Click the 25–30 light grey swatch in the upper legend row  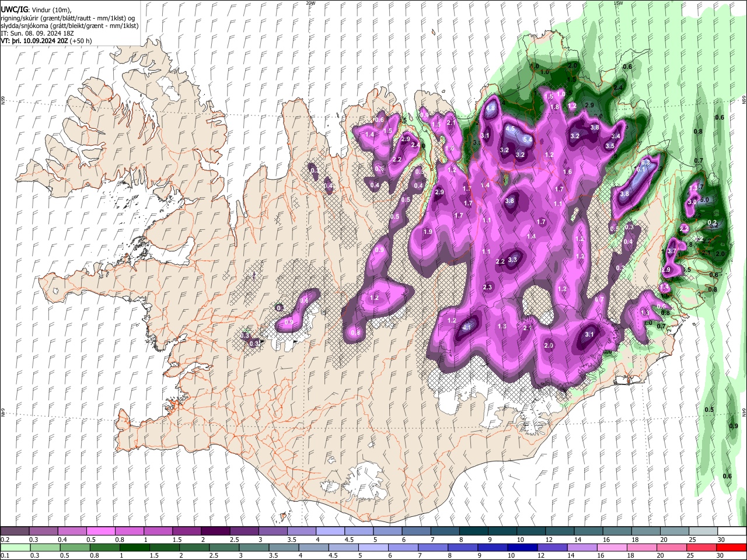coord(703,531)
